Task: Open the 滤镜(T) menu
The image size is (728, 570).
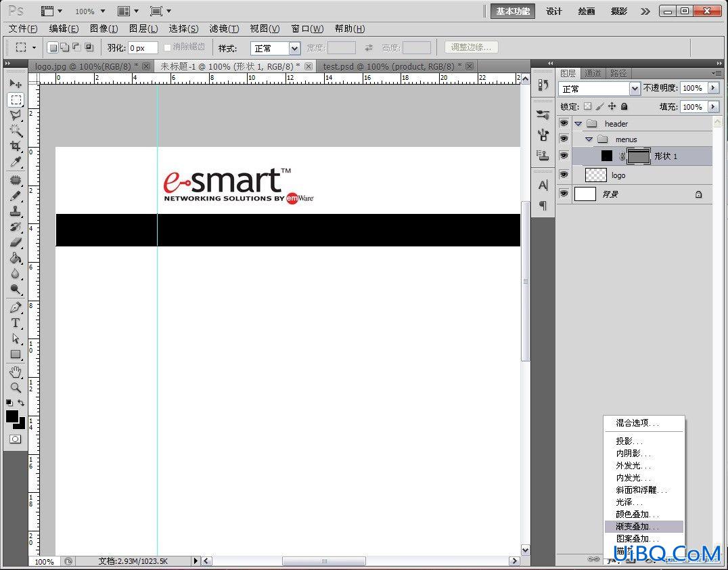Action: tap(224, 29)
